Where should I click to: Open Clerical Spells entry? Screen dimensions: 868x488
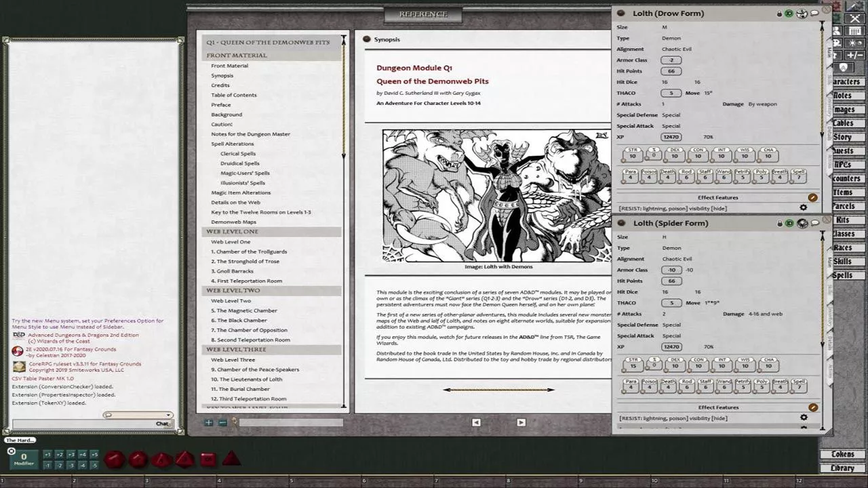pyautogui.click(x=238, y=154)
